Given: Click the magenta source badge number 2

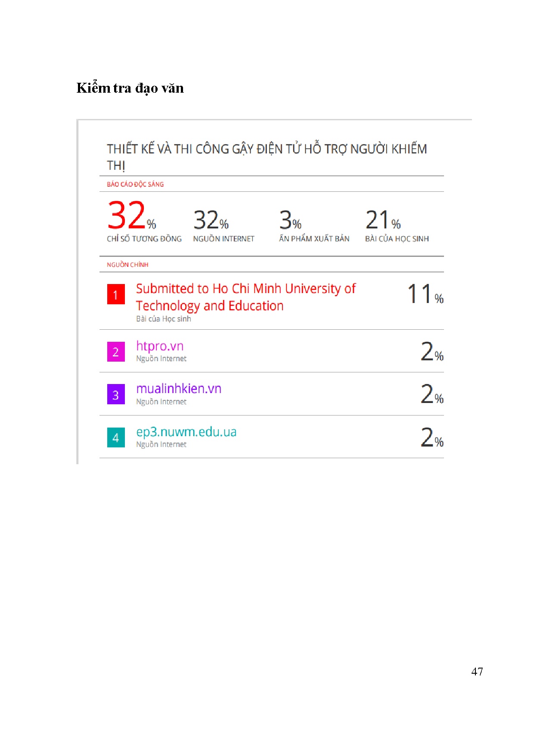Looking at the screenshot, I should pyautogui.click(x=116, y=352).
